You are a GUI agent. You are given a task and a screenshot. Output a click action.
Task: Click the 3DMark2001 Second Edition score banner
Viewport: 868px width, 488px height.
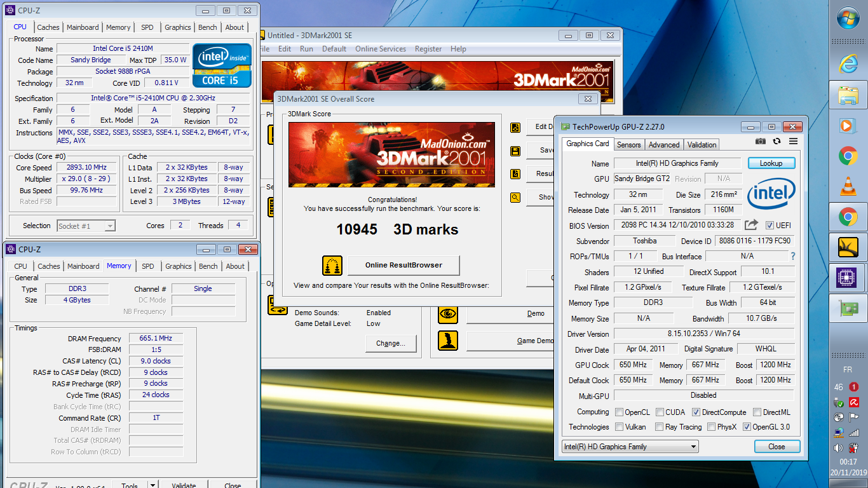pyautogui.click(x=392, y=154)
